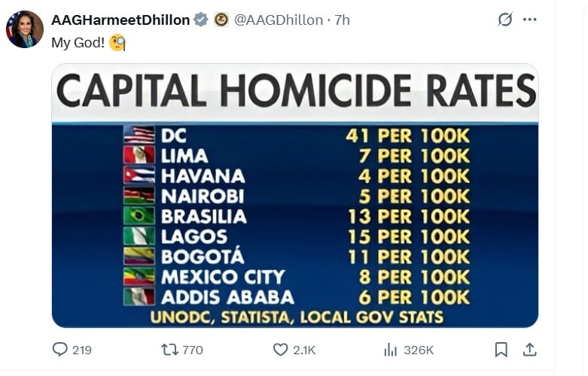
Task: Open the 7h timestamp link
Action: pyautogui.click(x=342, y=20)
